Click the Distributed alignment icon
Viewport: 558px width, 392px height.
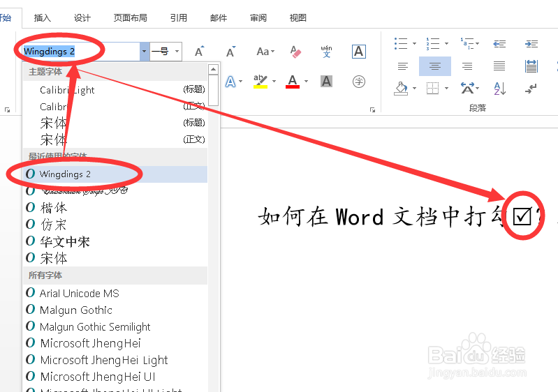point(531,66)
